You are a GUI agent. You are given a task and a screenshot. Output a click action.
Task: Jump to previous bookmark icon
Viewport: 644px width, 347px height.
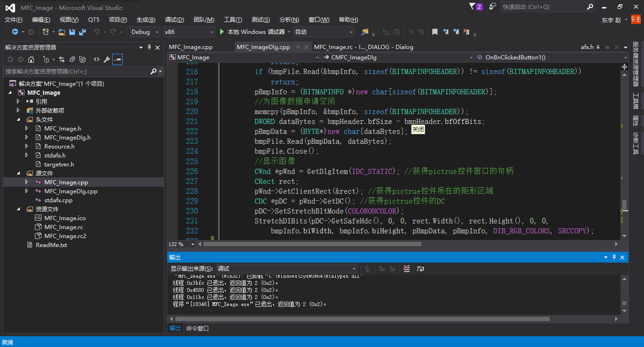tap(446, 32)
